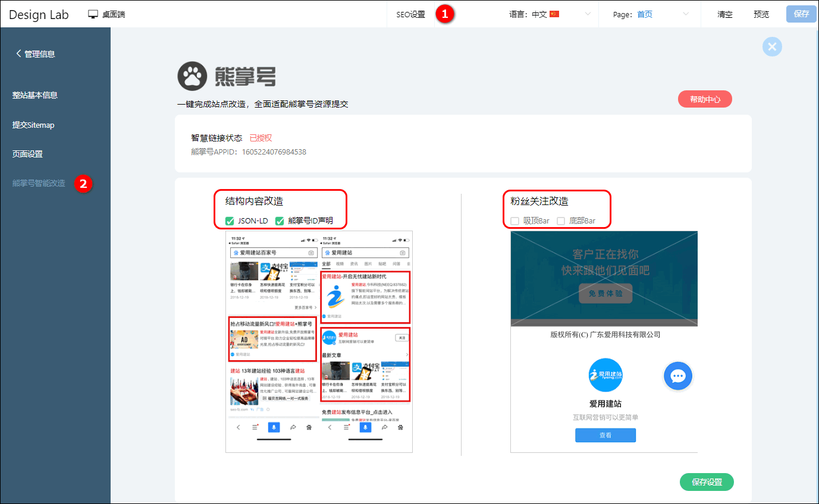Viewport: 819px width, 504px height.
Task: Click the green 保存设置 button
Action: [x=707, y=482]
